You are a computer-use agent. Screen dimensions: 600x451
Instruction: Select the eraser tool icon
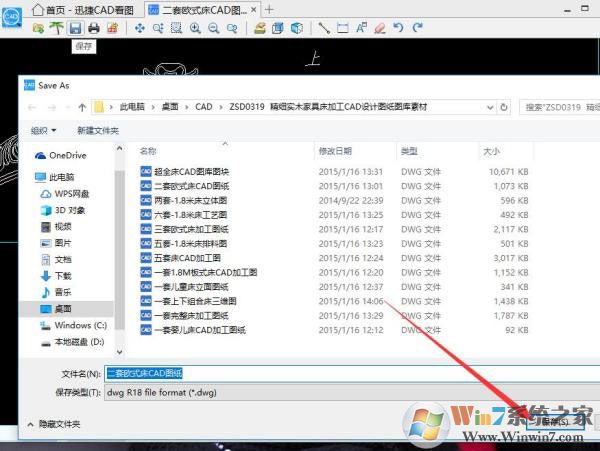(380, 28)
